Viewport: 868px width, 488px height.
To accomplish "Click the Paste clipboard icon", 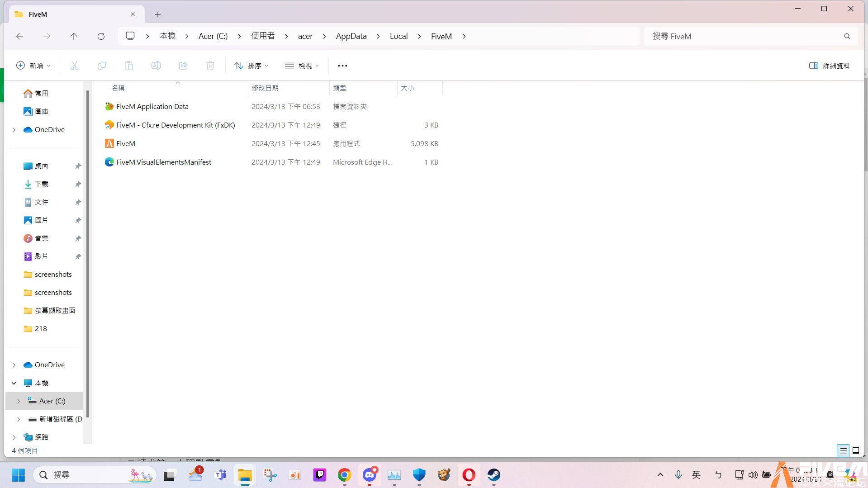I will [x=129, y=66].
